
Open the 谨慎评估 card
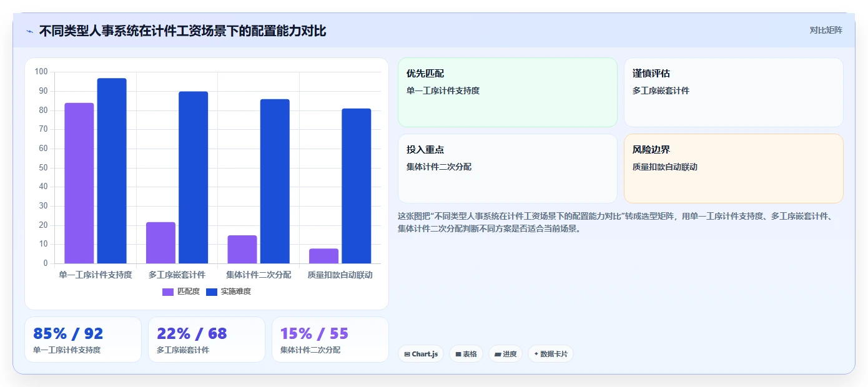coord(734,92)
